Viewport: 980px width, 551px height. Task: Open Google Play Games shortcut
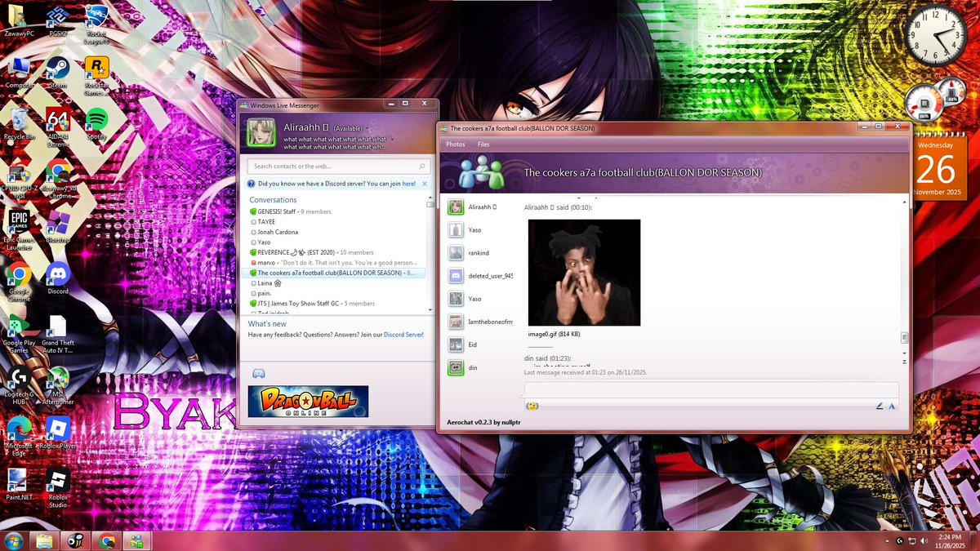pos(19,333)
